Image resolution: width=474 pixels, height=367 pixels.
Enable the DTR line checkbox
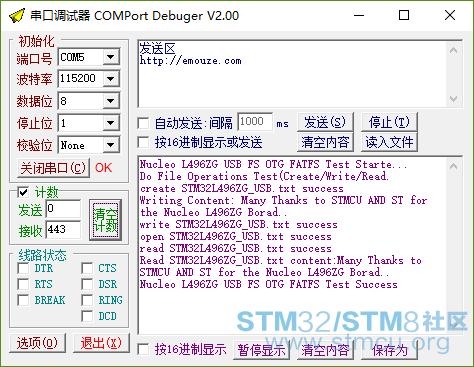(23, 268)
